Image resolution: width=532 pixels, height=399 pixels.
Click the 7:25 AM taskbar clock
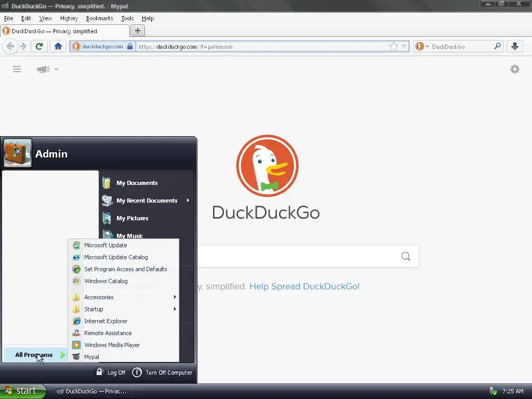513,391
